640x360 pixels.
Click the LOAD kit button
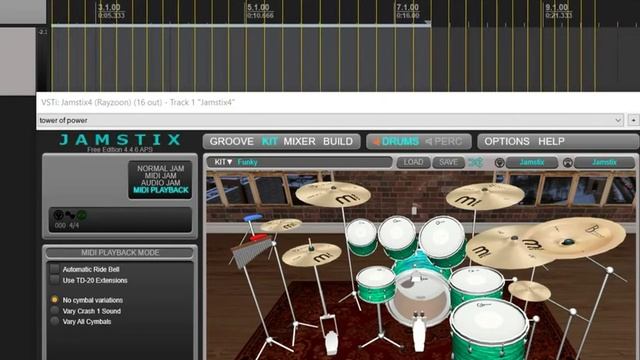(x=413, y=162)
